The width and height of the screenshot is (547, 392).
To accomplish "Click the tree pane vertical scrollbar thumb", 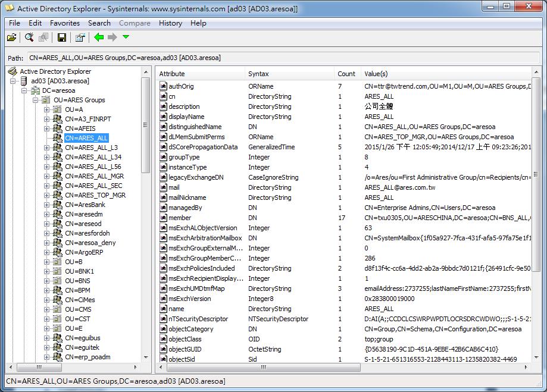I will click(x=145, y=125).
